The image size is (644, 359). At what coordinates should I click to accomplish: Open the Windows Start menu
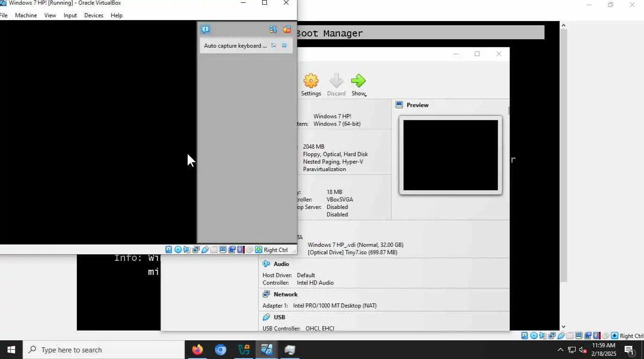[x=11, y=350]
